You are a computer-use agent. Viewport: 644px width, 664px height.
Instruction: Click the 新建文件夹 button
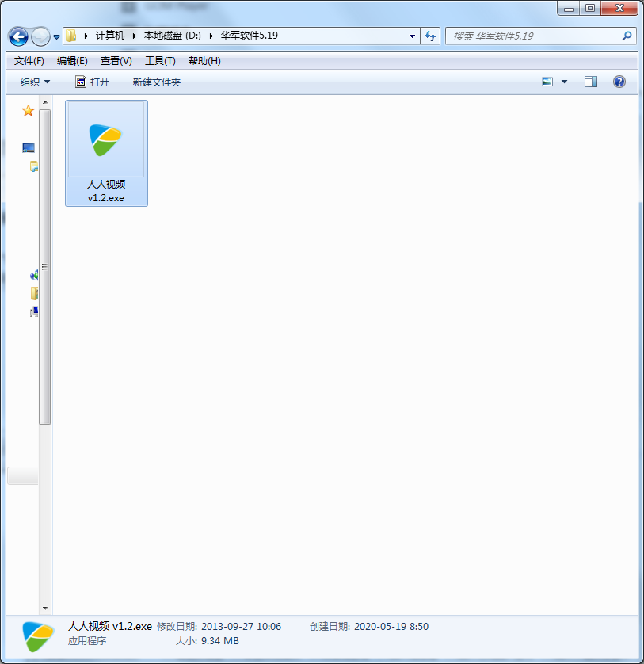tap(156, 81)
